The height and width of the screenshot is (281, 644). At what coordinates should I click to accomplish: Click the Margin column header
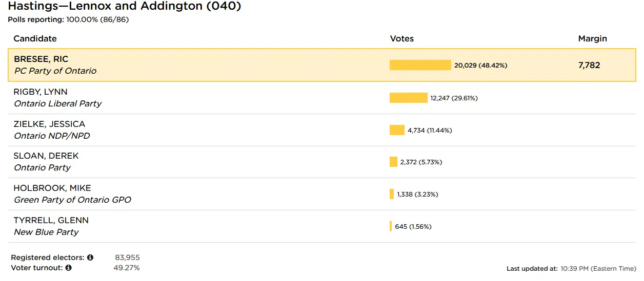(592, 38)
